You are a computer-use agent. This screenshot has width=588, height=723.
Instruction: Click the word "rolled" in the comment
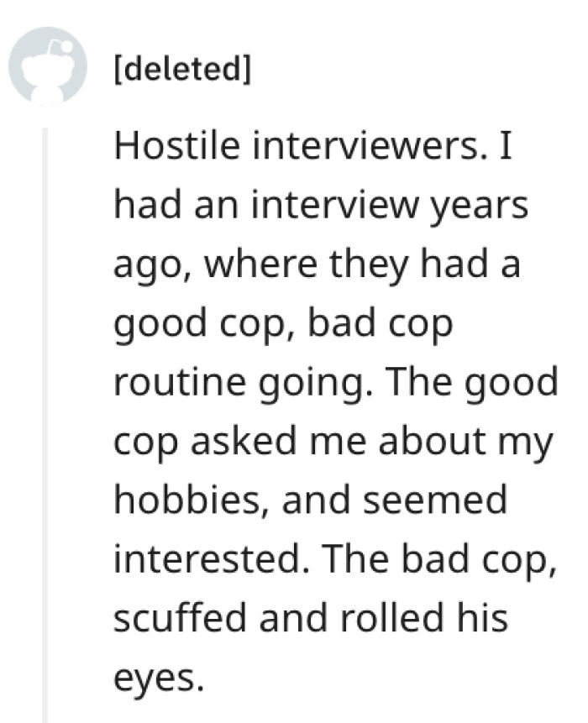391,619
